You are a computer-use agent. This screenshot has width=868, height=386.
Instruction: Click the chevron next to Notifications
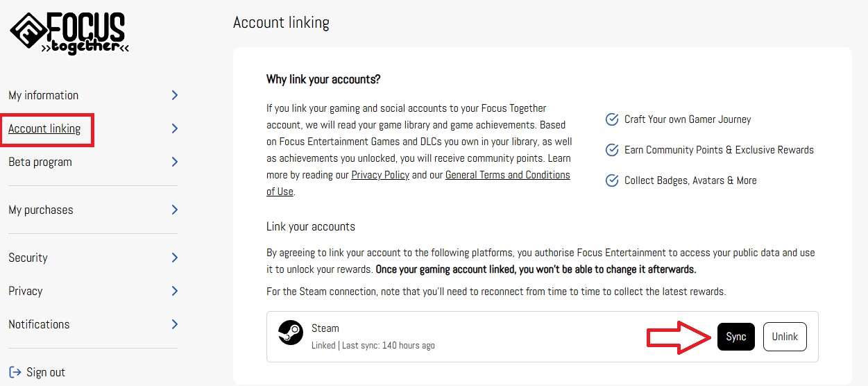tap(175, 324)
